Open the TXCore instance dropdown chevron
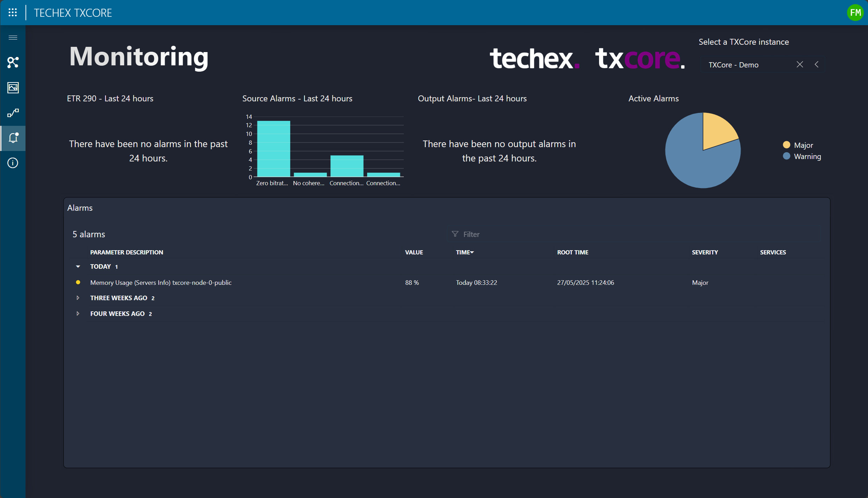 click(x=817, y=64)
